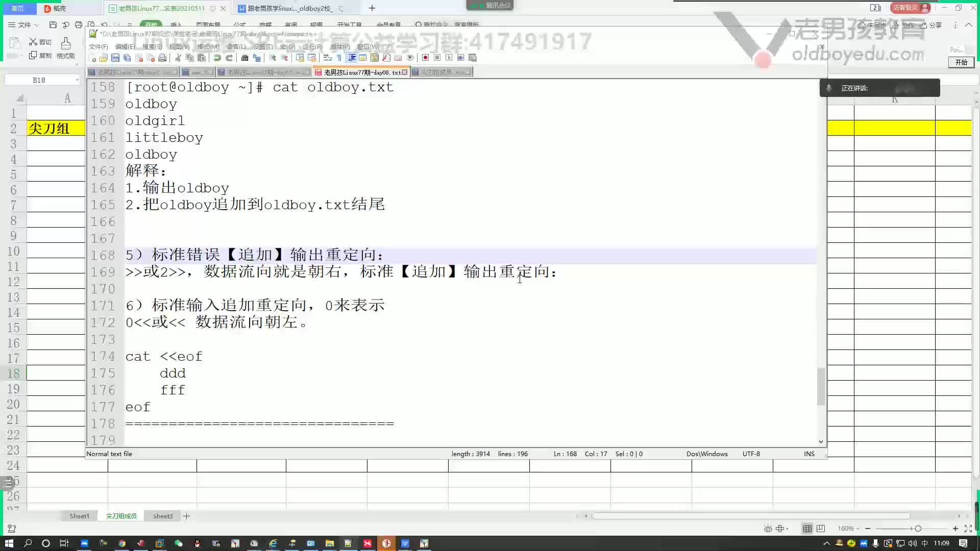Toggle the WPS eye-protection mode icon
Screen dimensions: 980x551
pyautogui.click(x=768, y=529)
